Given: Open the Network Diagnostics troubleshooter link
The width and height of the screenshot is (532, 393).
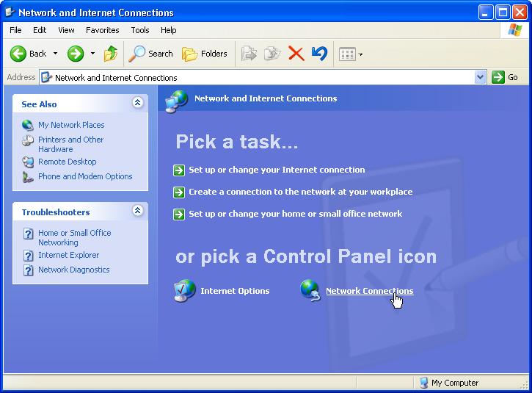Looking at the screenshot, I should tap(73, 270).
